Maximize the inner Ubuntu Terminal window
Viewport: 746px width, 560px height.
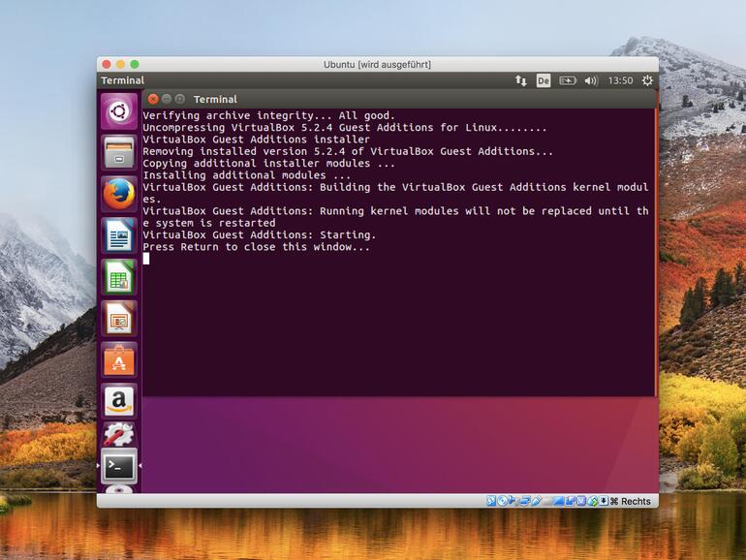(x=180, y=99)
